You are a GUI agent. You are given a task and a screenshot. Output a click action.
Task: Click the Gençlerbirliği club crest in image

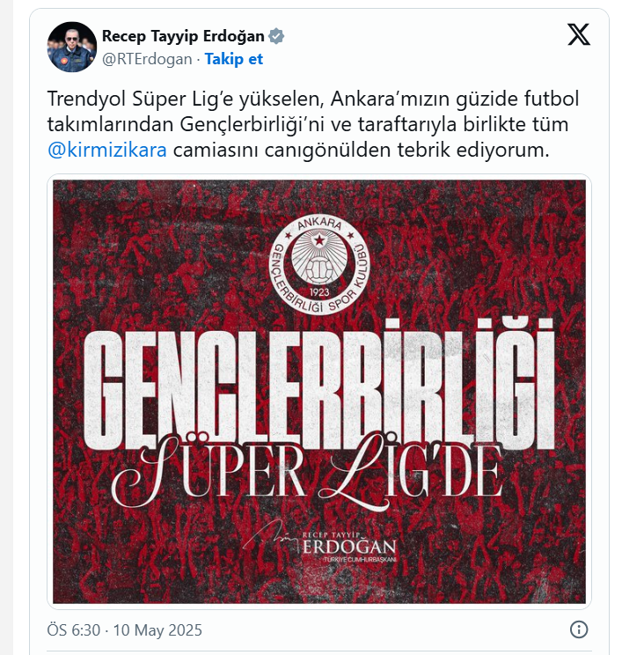(319, 264)
